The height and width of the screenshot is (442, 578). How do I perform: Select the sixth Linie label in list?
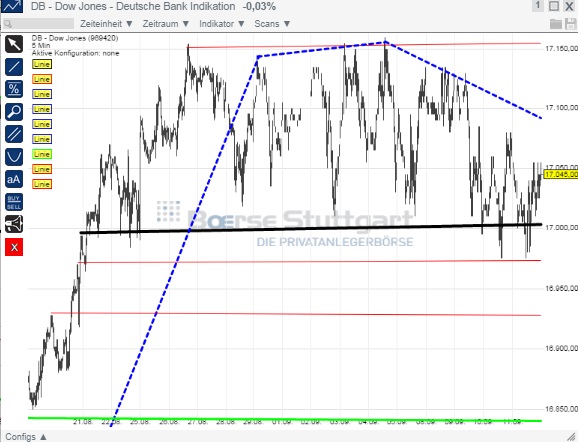tap(42, 139)
